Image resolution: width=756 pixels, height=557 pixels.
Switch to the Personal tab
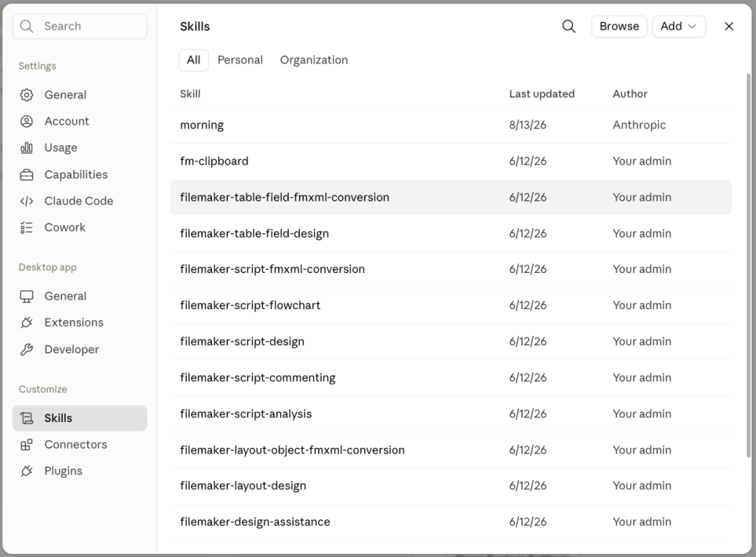(x=240, y=60)
